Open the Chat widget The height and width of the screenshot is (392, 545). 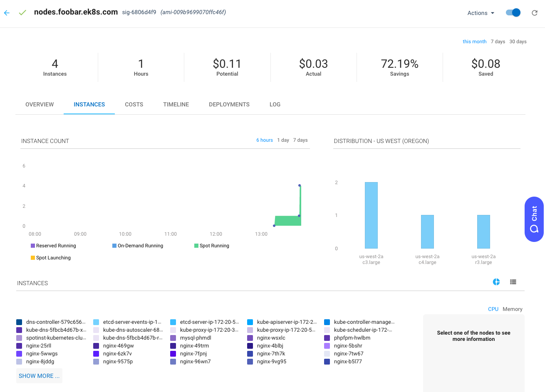[x=534, y=219]
